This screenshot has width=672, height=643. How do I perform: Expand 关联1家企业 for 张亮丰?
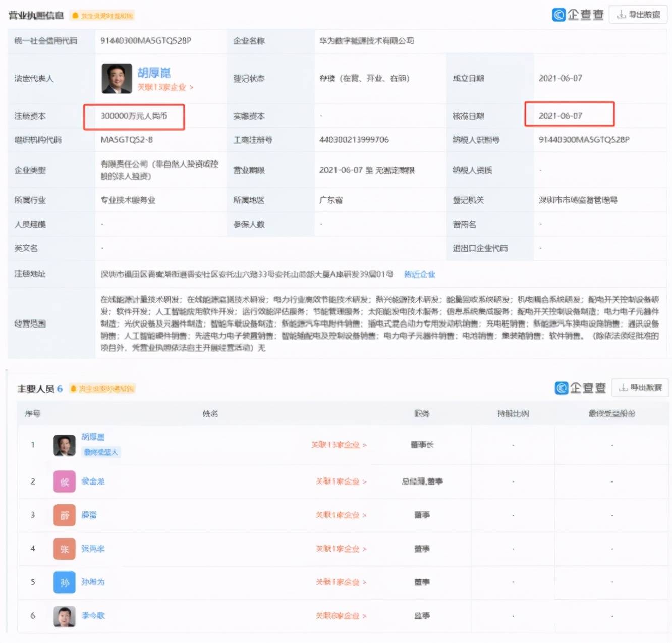(342, 549)
